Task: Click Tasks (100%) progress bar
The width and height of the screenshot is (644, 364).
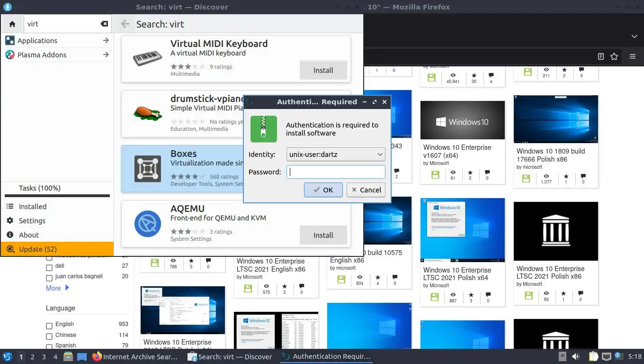Action: click(x=57, y=196)
